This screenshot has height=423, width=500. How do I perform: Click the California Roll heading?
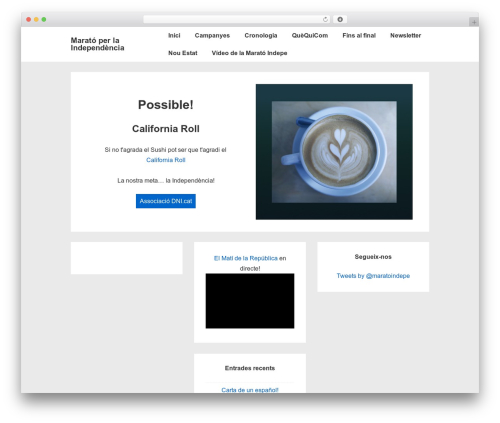click(x=166, y=129)
